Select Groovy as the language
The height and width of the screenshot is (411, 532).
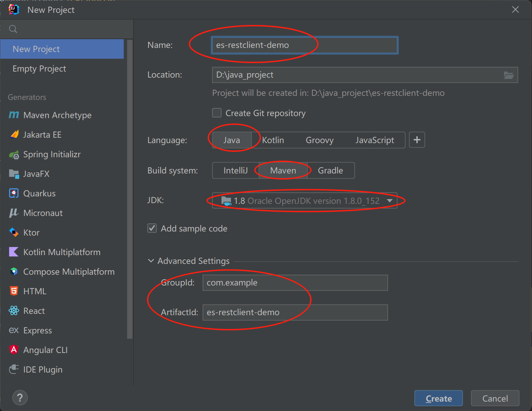[320, 140]
